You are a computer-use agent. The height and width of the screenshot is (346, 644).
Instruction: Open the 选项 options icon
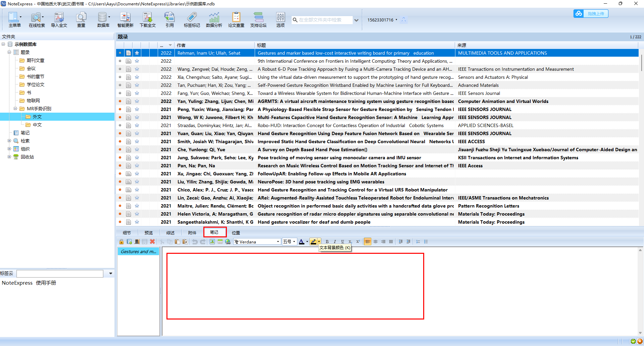pos(280,20)
